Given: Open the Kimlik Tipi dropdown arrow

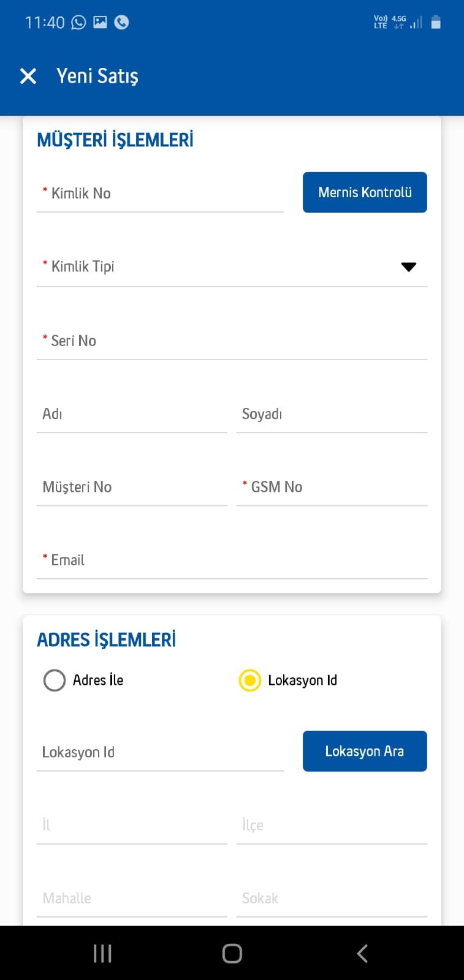Looking at the screenshot, I should [409, 266].
